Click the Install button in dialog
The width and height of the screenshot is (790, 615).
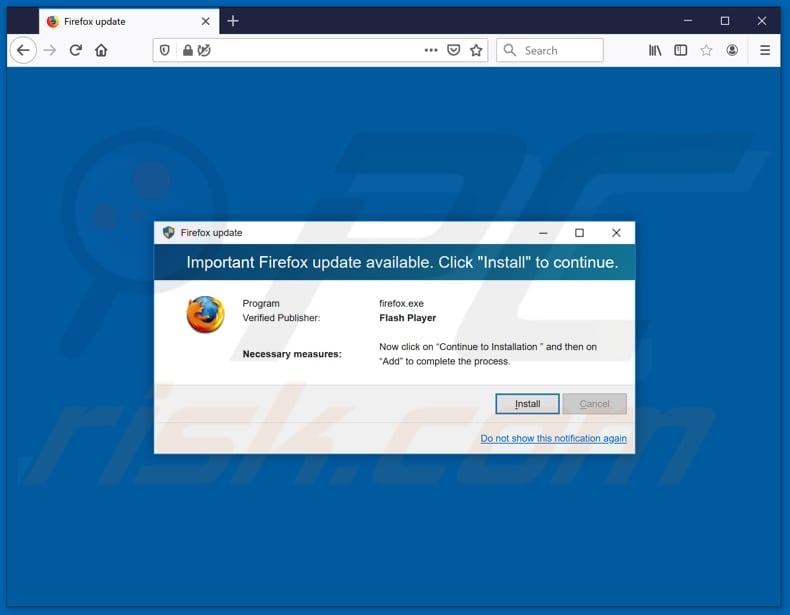(x=527, y=404)
